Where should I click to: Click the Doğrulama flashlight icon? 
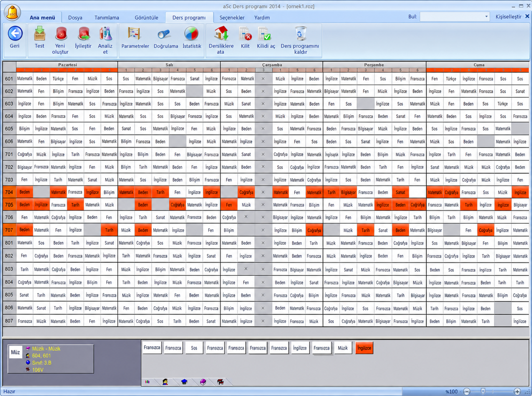click(x=164, y=34)
